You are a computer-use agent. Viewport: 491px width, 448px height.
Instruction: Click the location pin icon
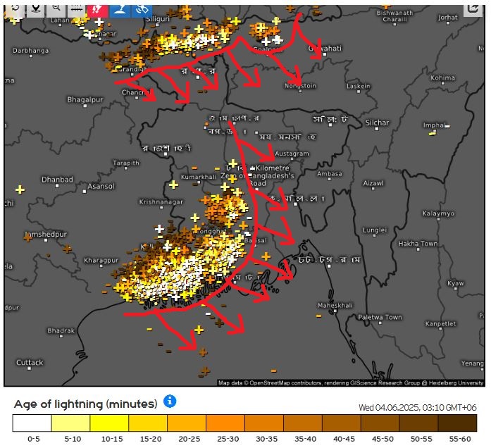pos(35,8)
